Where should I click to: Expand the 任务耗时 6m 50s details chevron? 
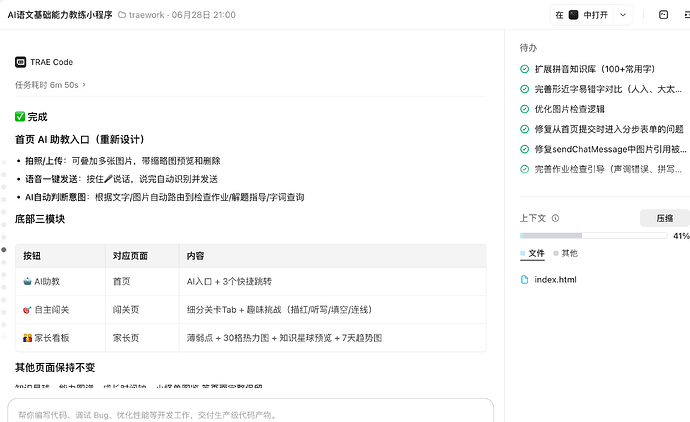(84, 85)
